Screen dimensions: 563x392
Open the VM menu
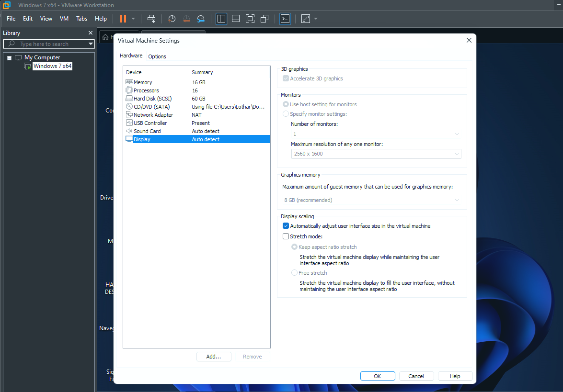click(x=64, y=19)
